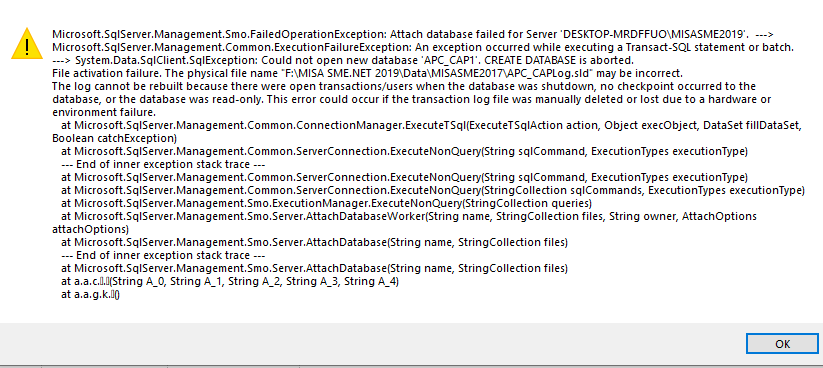Click the AttachDatabaseWorker stack trace line
This screenshot has height=368, width=823.
[x=409, y=216]
